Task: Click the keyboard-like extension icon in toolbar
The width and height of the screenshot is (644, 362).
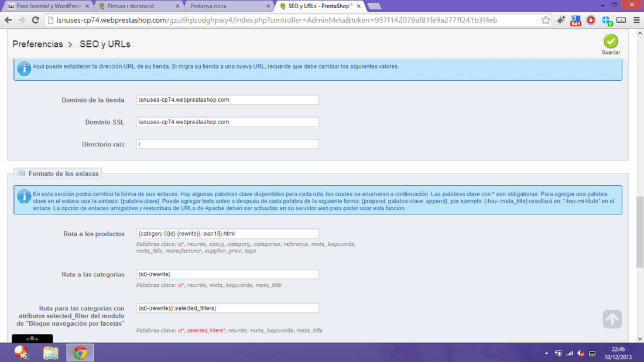Action: point(621,20)
